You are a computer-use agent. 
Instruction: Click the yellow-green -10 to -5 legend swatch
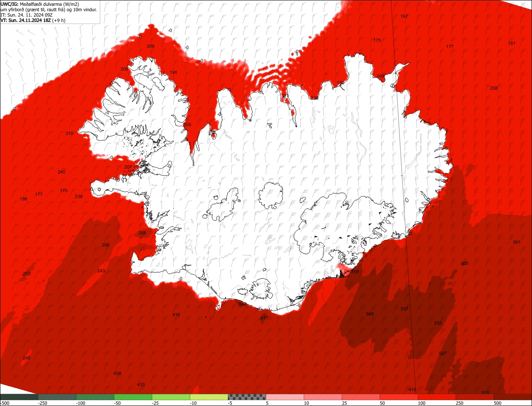(209, 397)
